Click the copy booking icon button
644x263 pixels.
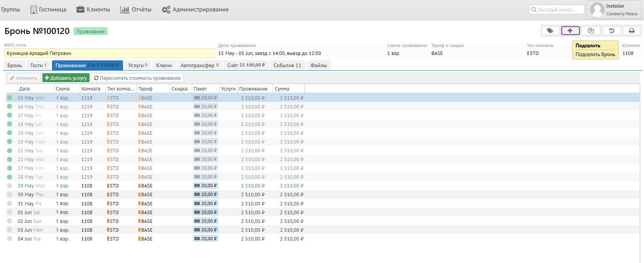pos(591,31)
